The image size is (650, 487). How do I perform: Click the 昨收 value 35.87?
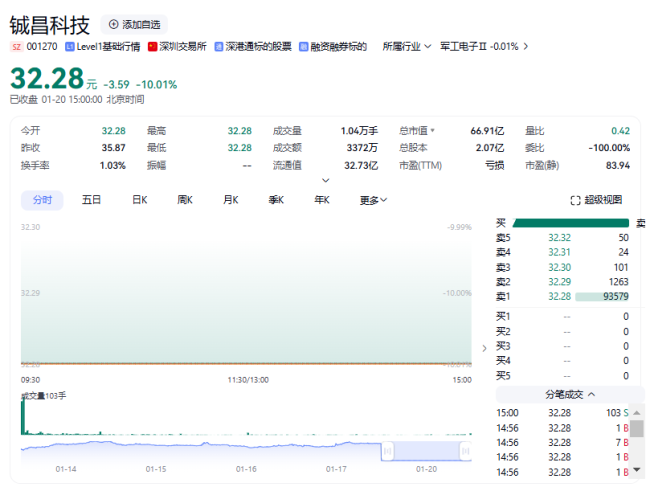(x=114, y=148)
